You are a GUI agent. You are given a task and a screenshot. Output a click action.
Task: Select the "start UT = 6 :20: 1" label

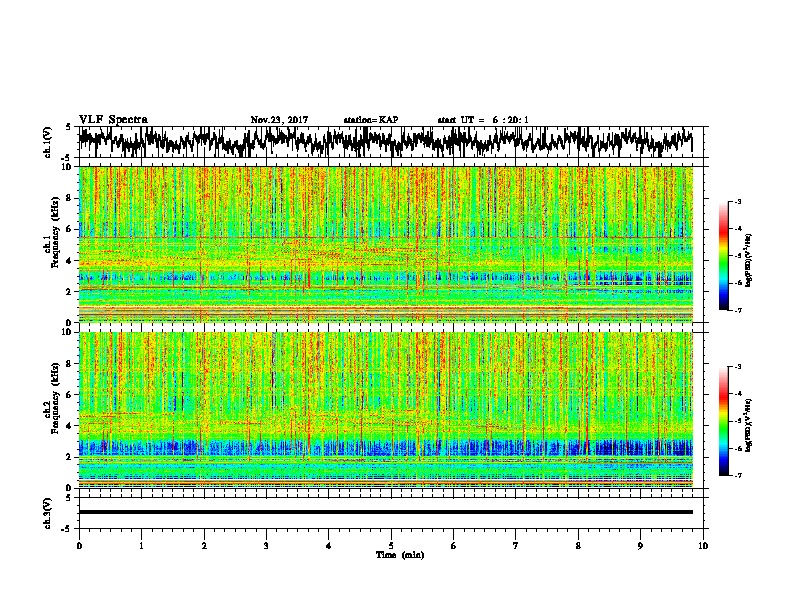click(x=482, y=120)
